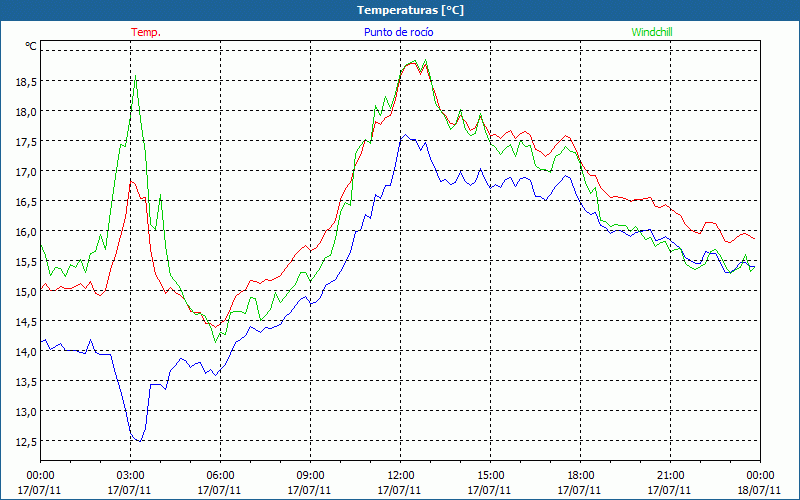
Task: Click the Temperaturas [°C] chart title
Action: [x=410, y=10]
